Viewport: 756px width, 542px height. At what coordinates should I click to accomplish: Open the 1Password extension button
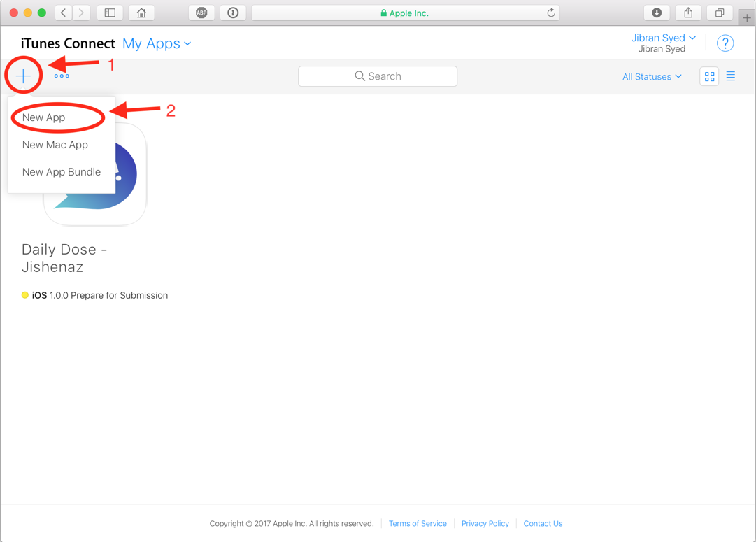pyautogui.click(x=233, y=13)
